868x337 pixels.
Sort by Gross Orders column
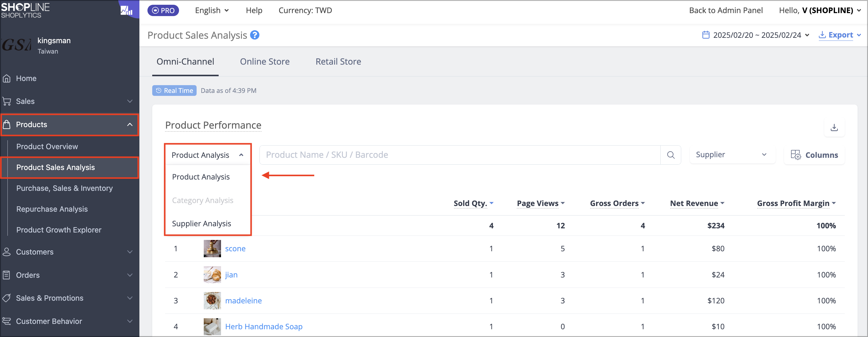pos(617,203)
